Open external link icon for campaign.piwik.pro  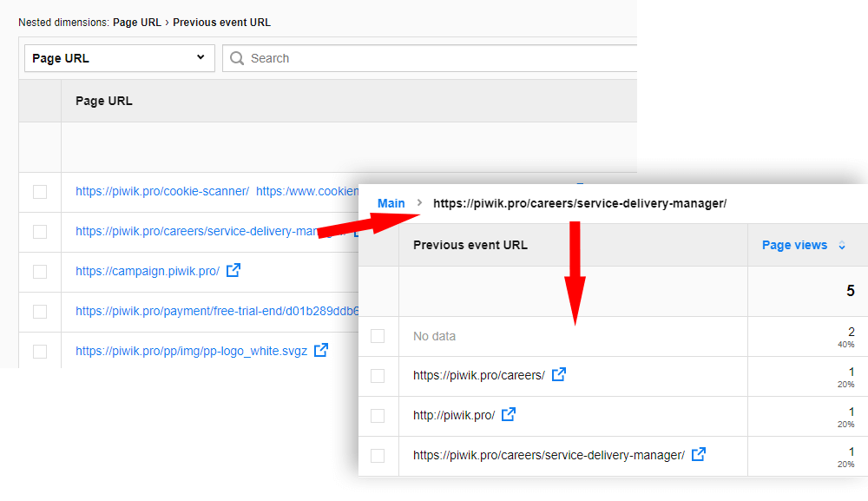[233, 271]
